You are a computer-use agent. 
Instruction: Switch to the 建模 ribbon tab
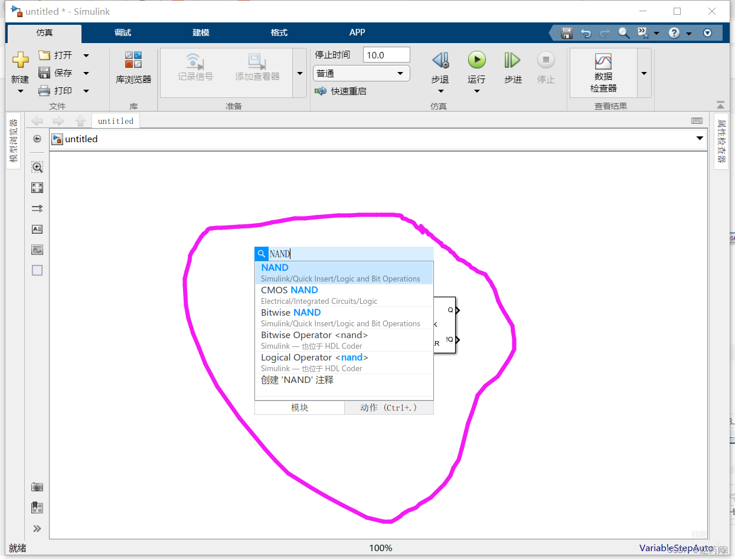click(201, 32)
